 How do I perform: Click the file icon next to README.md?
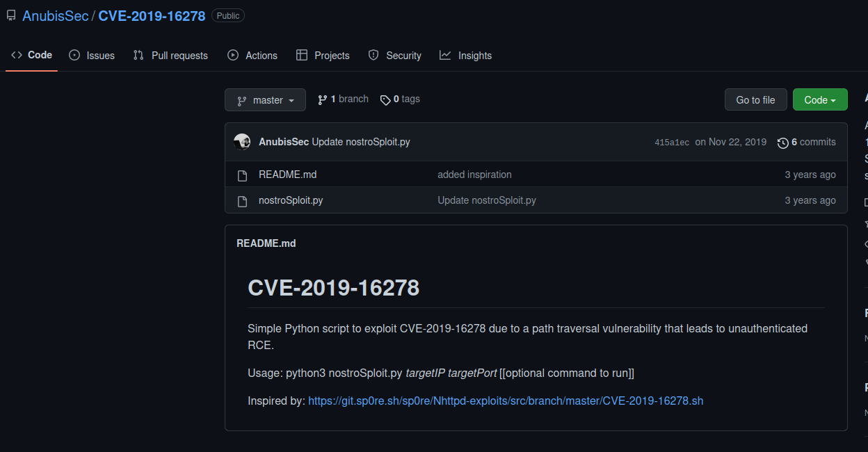pos(242,175)
